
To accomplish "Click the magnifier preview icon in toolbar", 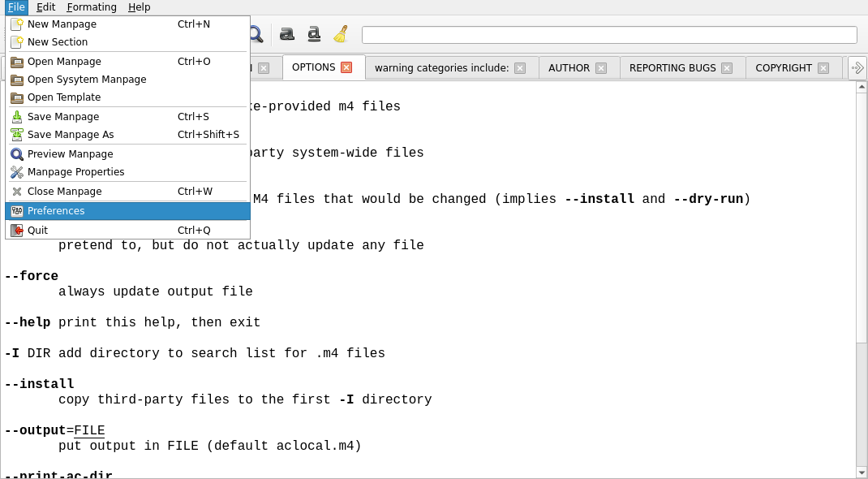I will pos(256,34).
